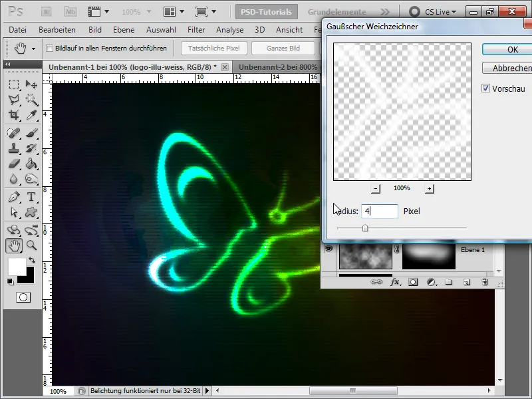The width and height of the screenshot is (532, 399).
Task: Choose the Zoom tool in toolbox
Action: click(x=31, y=245)
